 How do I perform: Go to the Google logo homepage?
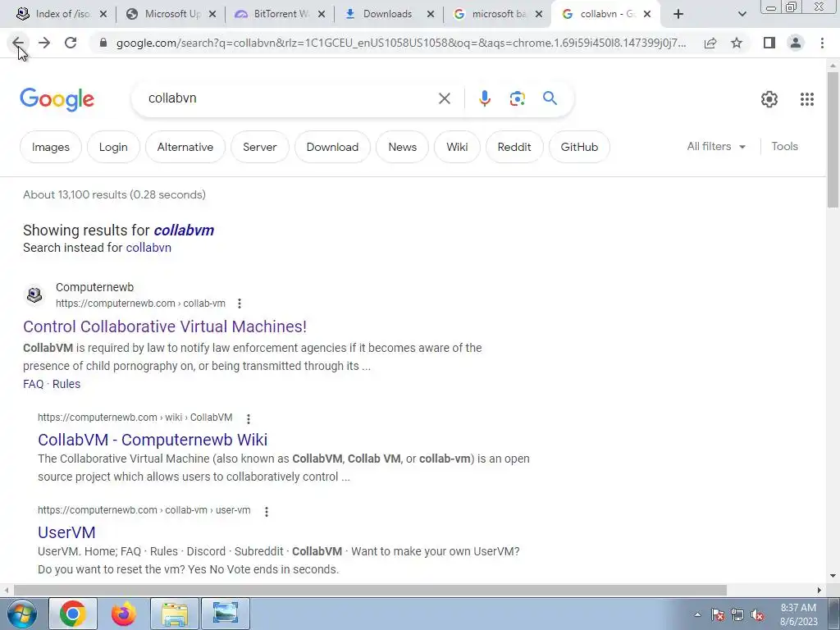click(57, 99)
